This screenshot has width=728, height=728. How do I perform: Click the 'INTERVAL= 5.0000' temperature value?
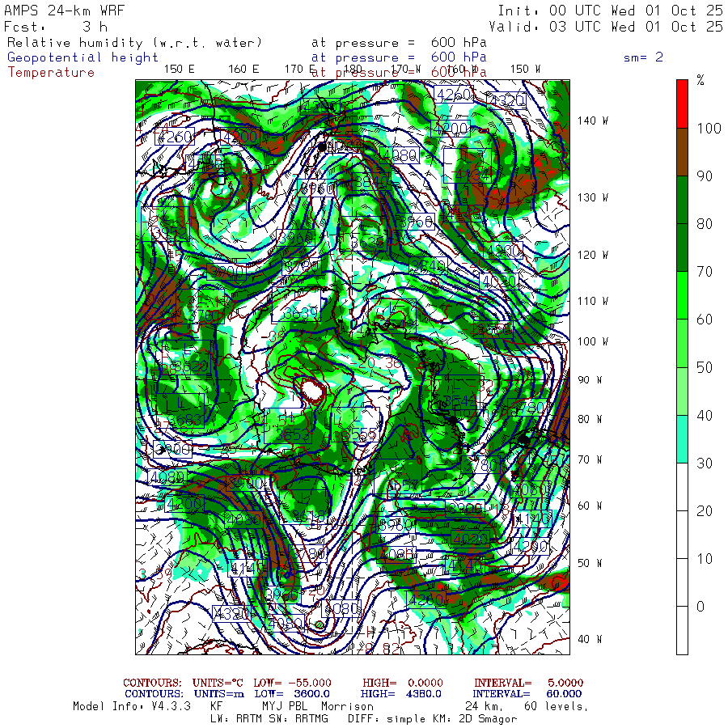click(x=528, y=683)
